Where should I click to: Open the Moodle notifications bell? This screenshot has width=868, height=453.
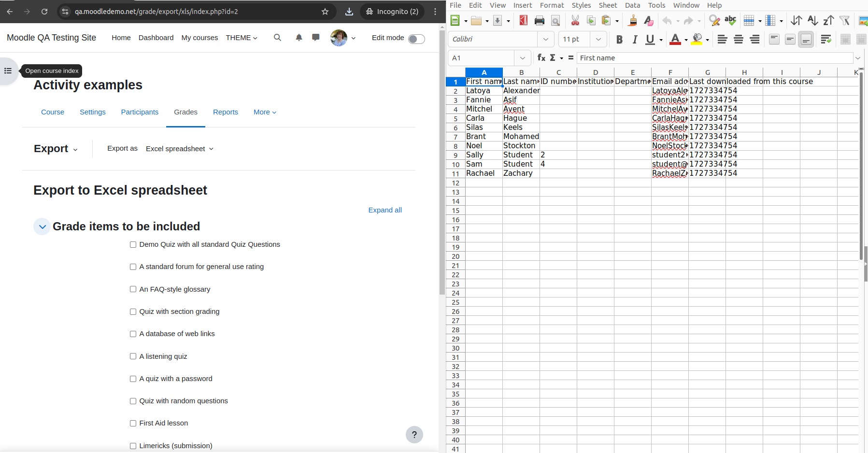pyautogui.click(x=299, y=38)
